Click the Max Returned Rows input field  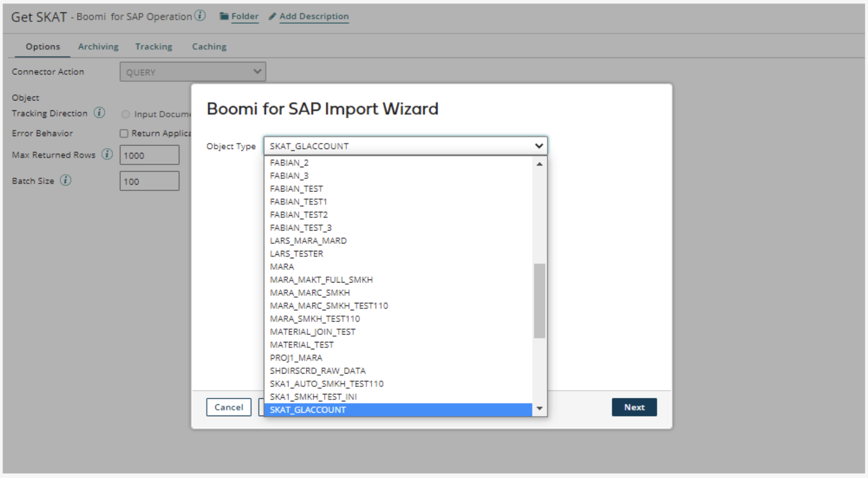click(149, 154)
